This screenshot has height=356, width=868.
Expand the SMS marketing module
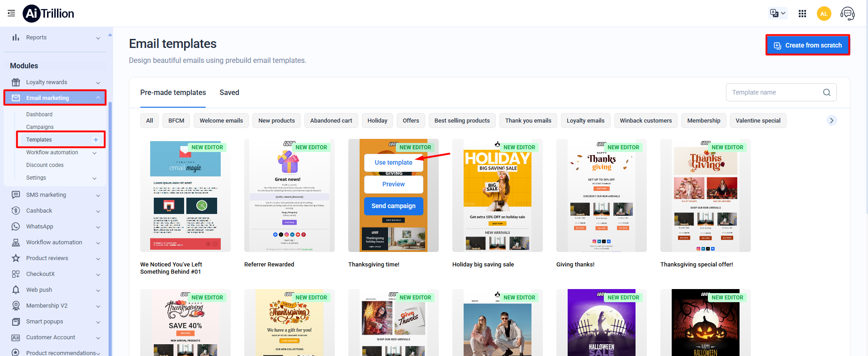coord(98,195)
